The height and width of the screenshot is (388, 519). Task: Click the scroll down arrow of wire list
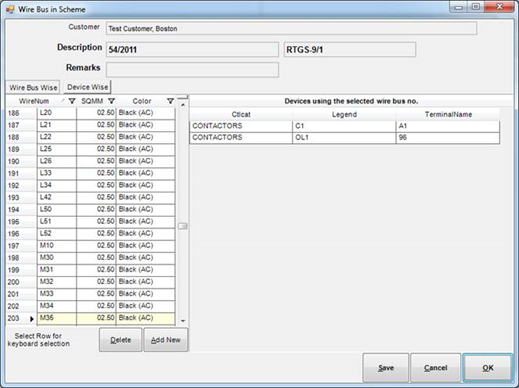point(183,321)
